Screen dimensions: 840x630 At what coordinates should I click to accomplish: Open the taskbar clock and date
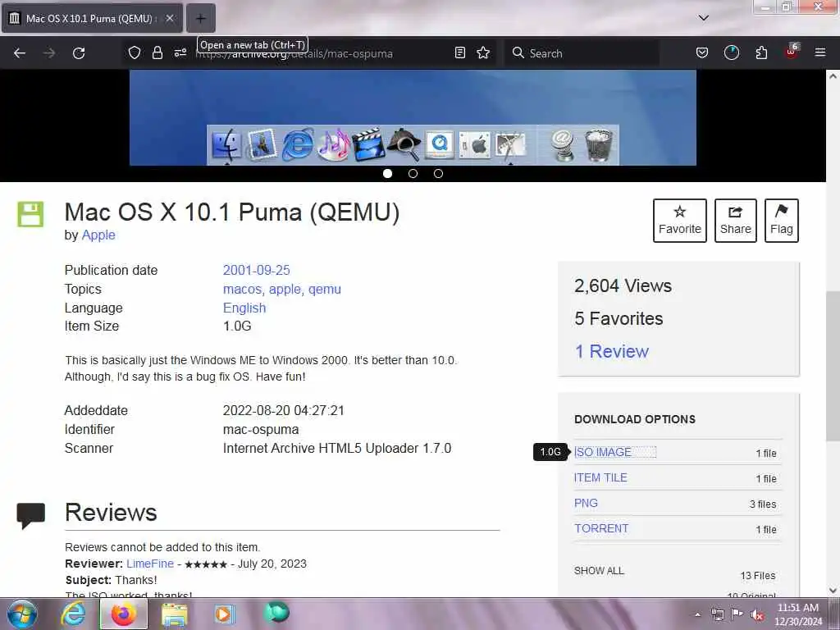tap(798, 614)
